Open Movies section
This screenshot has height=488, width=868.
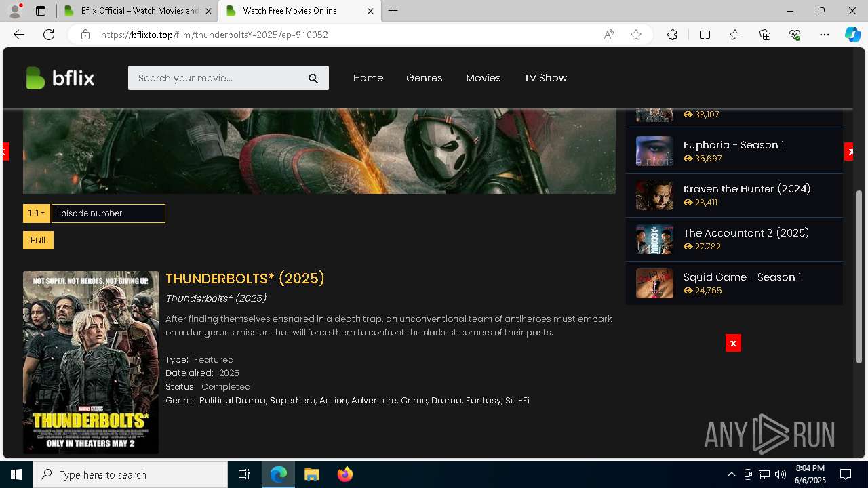coord(484,78)
